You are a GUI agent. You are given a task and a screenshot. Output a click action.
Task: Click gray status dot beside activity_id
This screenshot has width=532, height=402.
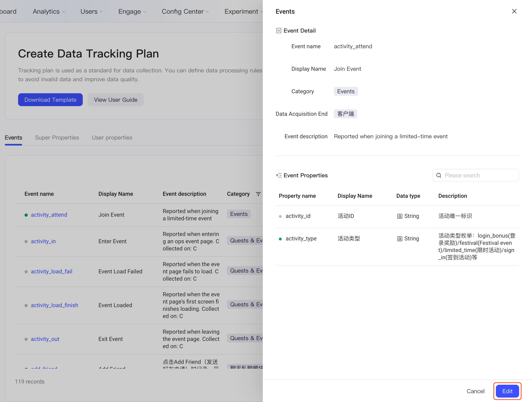(280, 216)
